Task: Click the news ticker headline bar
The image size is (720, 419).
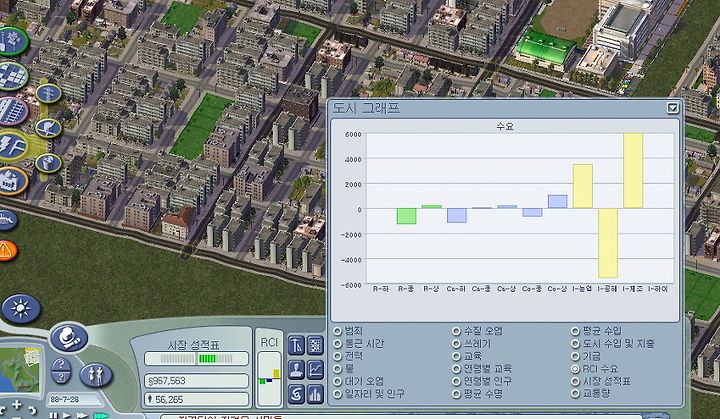Action: [x=402, y=416]
